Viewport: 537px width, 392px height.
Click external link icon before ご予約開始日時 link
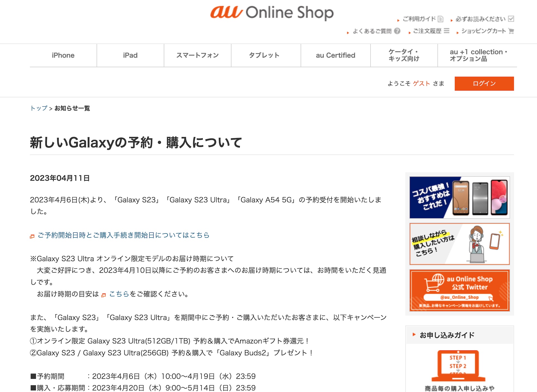point(32,236)
